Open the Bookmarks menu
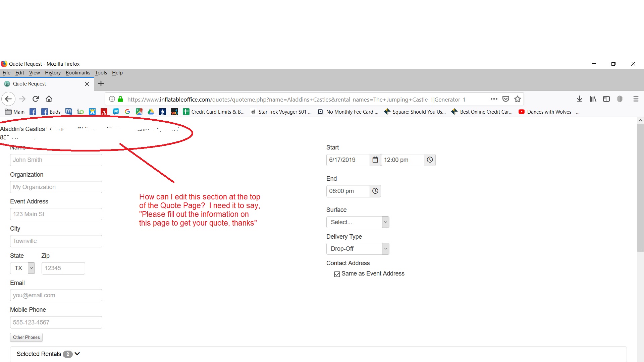This screenshot has height=362, width=644. click(78, 73)
